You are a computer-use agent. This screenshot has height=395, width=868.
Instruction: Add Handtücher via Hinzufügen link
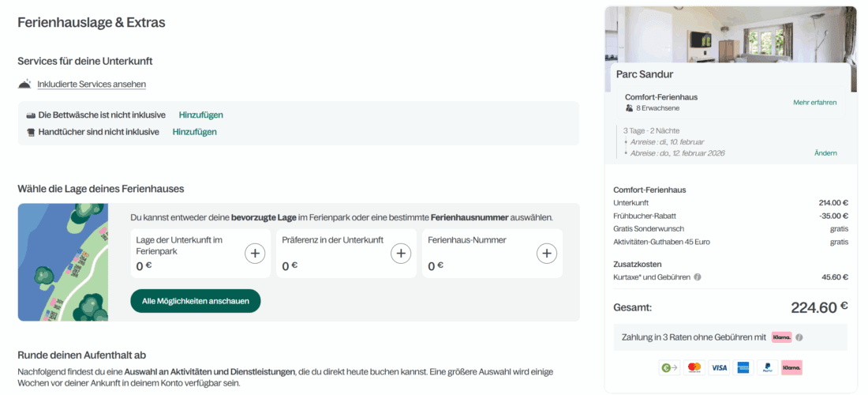click(194, 132)
